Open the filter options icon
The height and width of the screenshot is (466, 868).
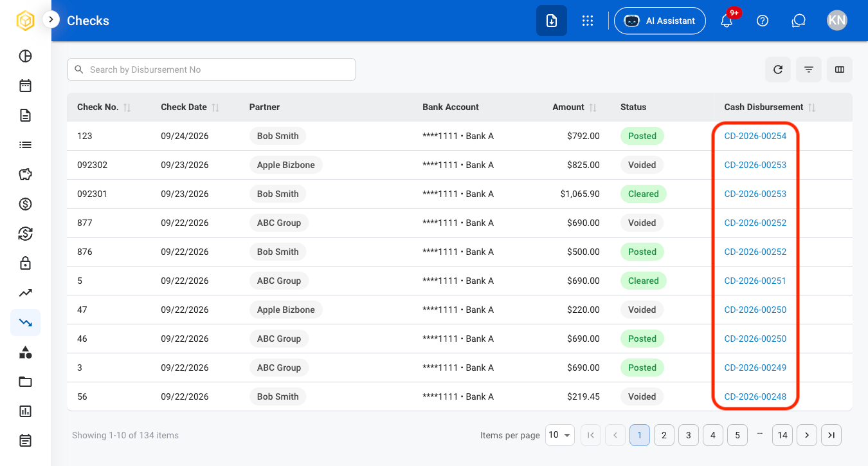click(809, 70)
